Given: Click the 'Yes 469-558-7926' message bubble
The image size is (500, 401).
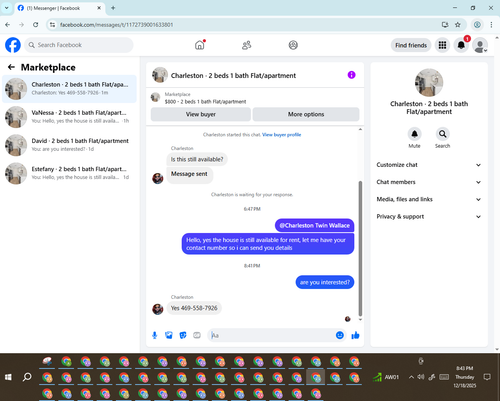Looking at the screenshot, I should 194,308.
